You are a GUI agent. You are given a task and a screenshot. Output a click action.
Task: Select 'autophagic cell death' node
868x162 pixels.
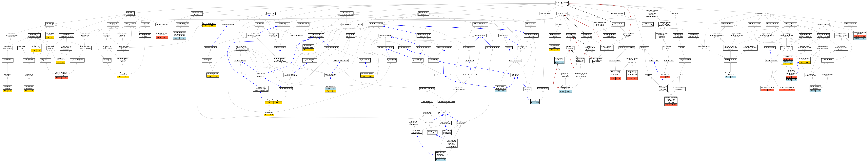coord(555,48)
